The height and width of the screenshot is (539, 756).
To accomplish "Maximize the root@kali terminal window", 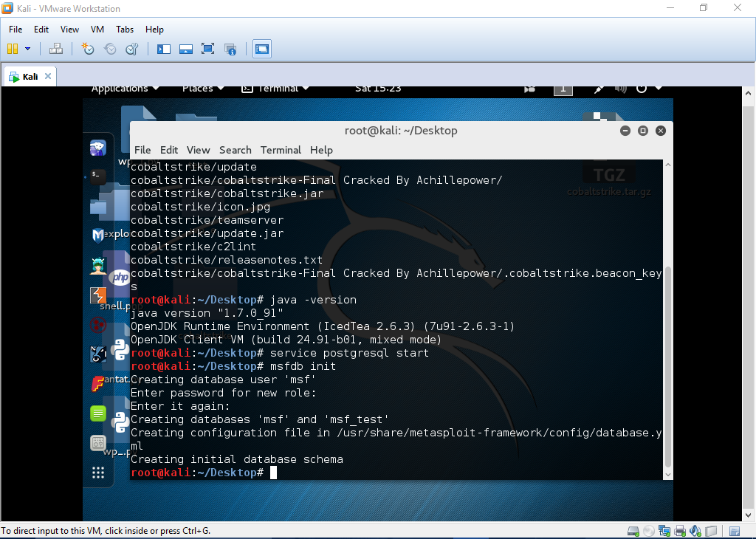I will tap(643, 131).
